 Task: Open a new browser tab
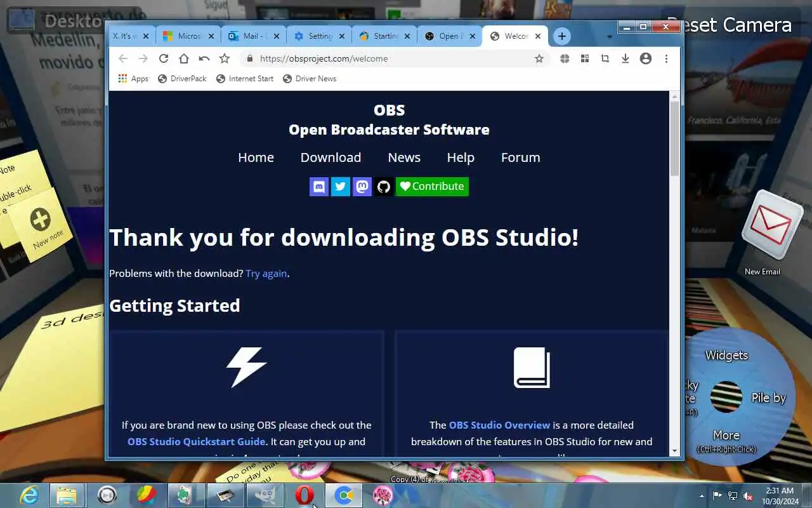(x=561, y=36)
